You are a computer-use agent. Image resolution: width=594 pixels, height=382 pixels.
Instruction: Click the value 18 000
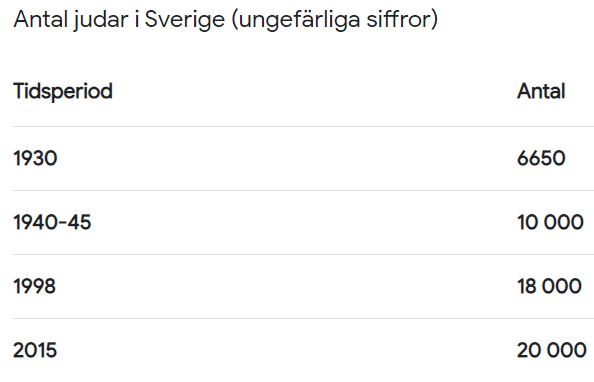pos(549,286)
